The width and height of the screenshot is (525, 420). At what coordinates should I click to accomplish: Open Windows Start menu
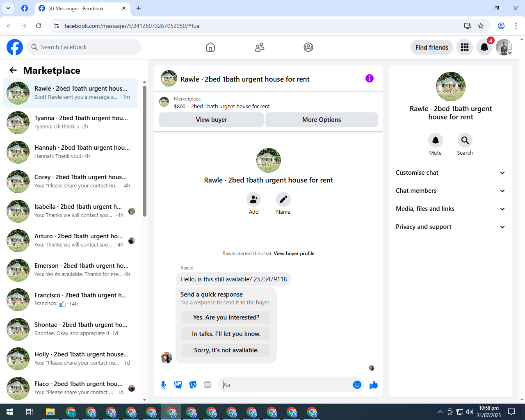point(10,412)
